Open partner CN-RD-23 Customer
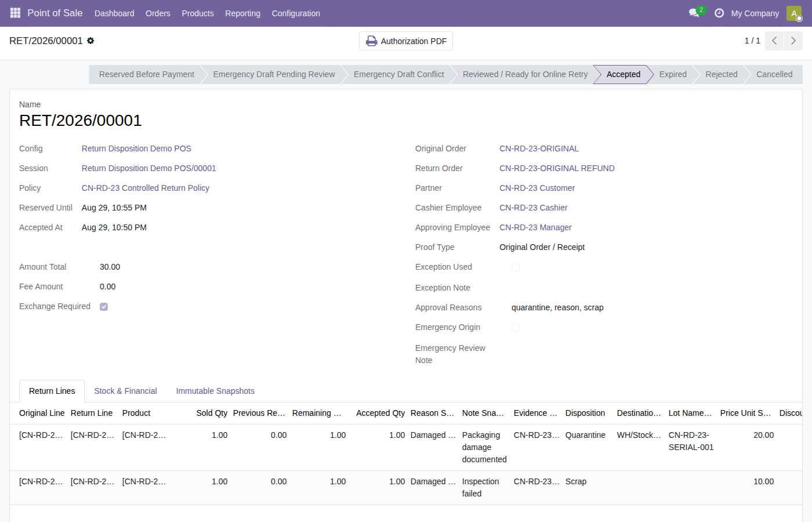Viewport: 812px width, 522px height. 537,188
